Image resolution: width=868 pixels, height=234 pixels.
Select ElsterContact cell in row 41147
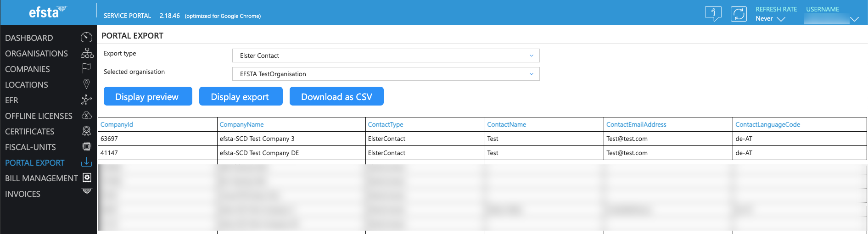pos(425,153)
